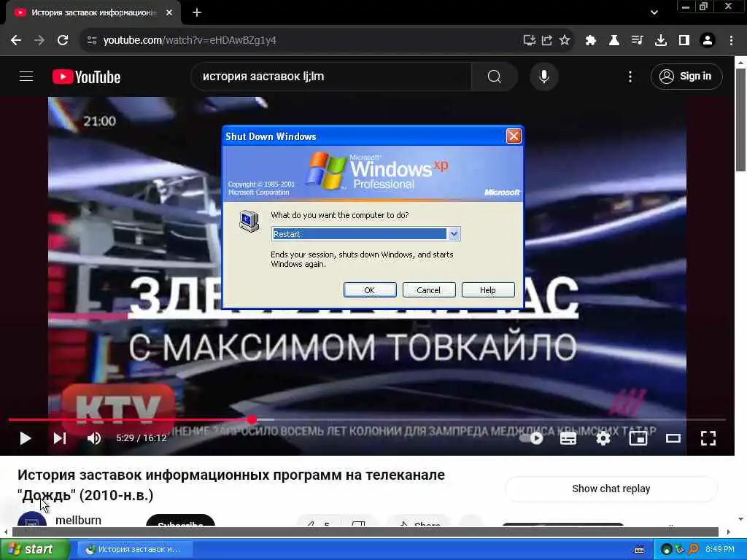Open browser profile avatar

708,40
